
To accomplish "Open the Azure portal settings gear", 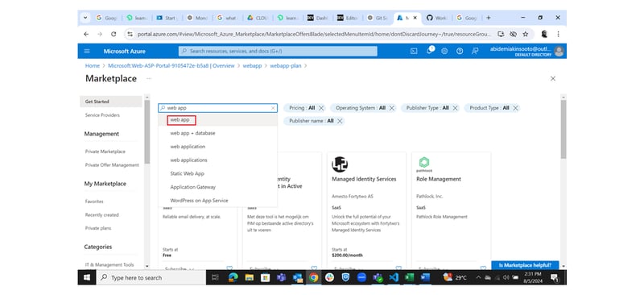I will pos(444,52).
